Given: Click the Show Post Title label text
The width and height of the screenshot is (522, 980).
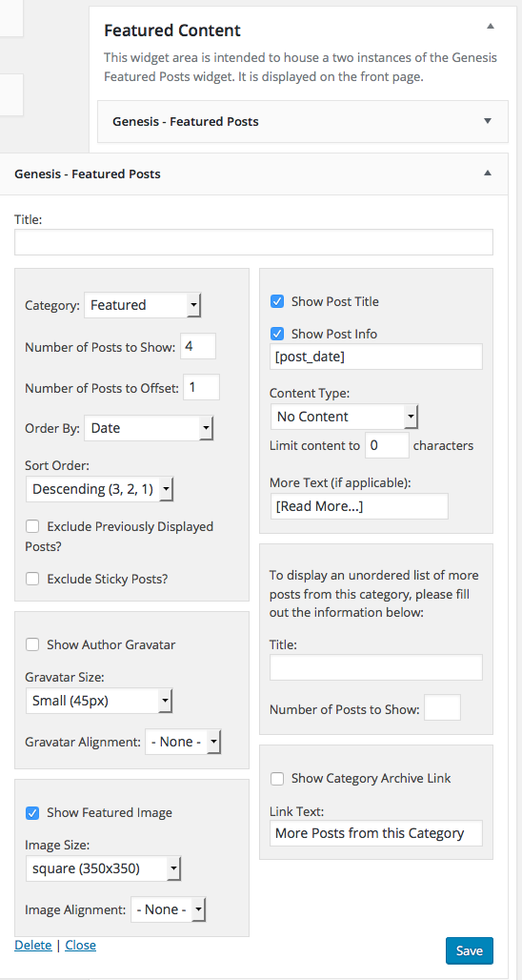Looking at the screenshot, I should point(334,302).
